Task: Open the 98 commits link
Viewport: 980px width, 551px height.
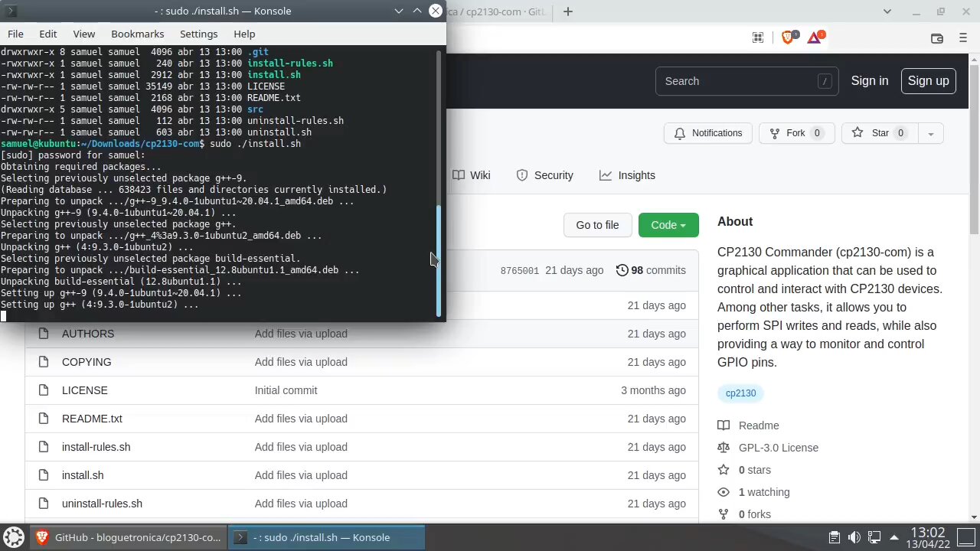Action: click(651, 270)
